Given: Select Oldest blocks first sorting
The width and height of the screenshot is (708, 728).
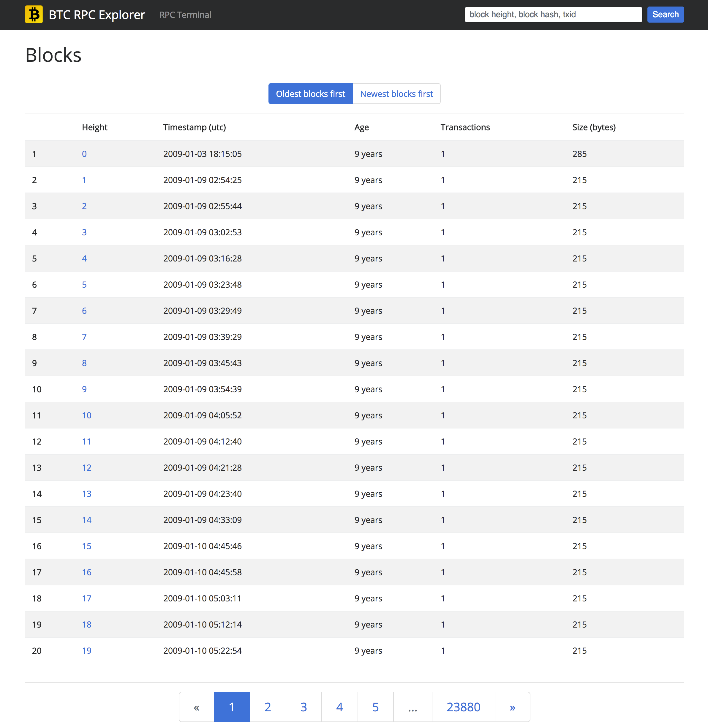Looking at the screenshot, I should coord(311,94).
